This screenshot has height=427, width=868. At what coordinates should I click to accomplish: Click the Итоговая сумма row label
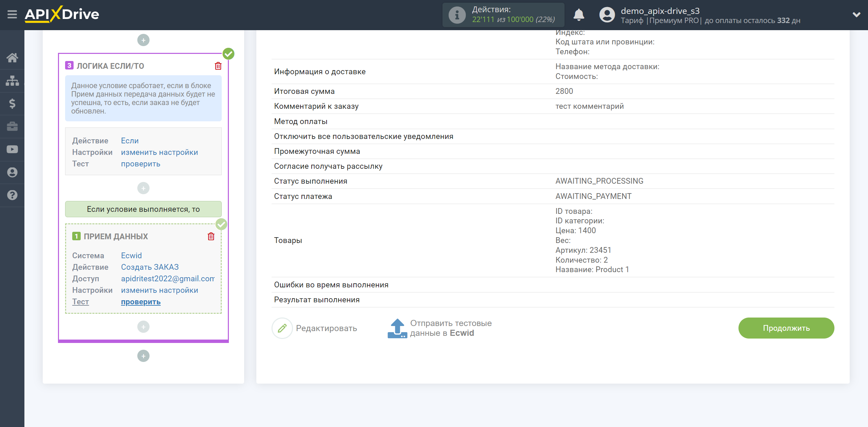[x=304, y=91]
